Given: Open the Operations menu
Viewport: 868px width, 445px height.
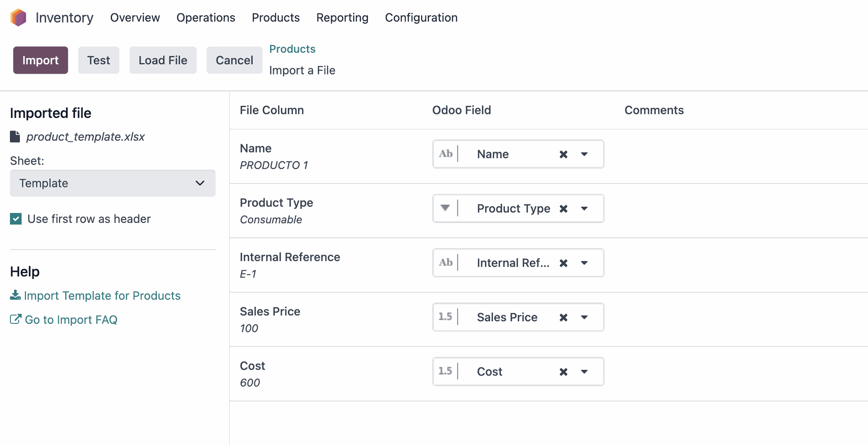Looking at the screenshot, I should [x=206, y=18].
